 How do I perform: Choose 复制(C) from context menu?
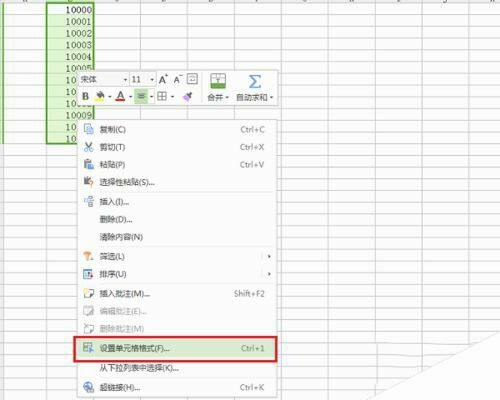pos(177,129)
